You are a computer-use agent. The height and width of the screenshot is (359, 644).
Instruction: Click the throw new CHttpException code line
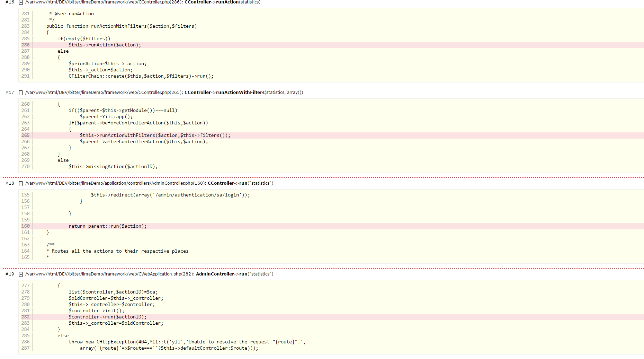(x=187, y=342)
